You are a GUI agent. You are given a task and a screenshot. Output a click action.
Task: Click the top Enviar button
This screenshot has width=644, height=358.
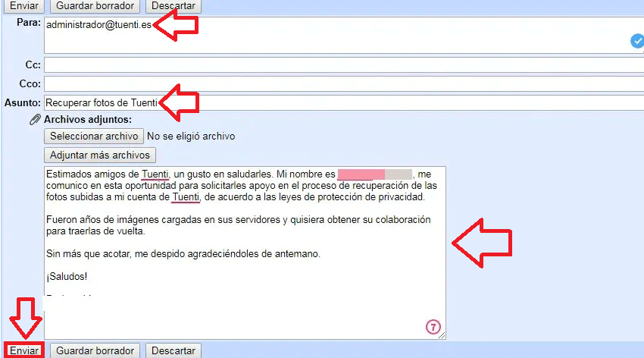click(24, 6)
